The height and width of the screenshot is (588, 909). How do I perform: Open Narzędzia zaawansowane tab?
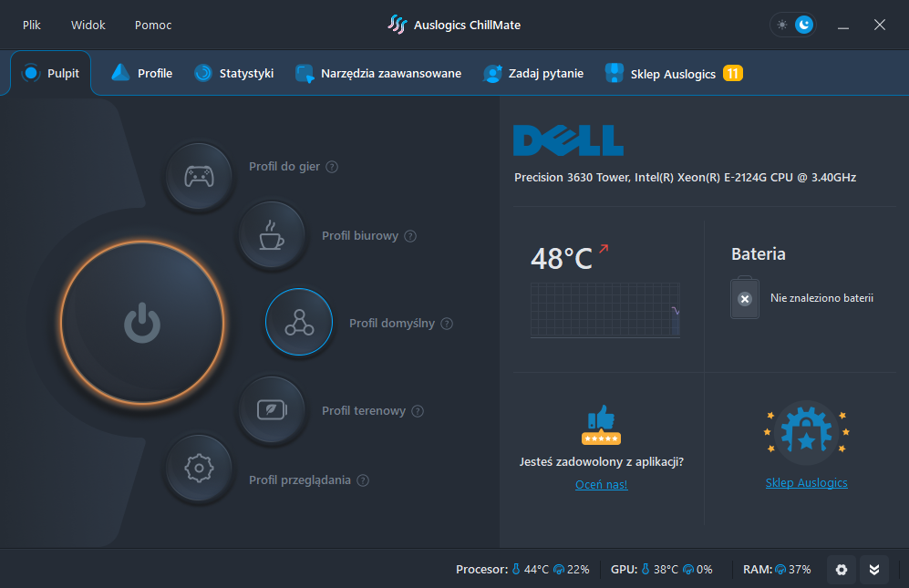coord(378,73)
